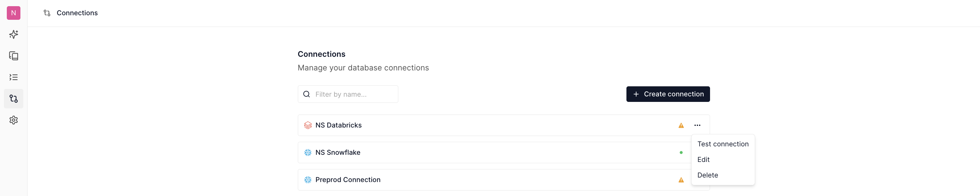Open Settings via the gear icon
The width and height of the screenshot is (980, 196).
click(x=14, y=120)
